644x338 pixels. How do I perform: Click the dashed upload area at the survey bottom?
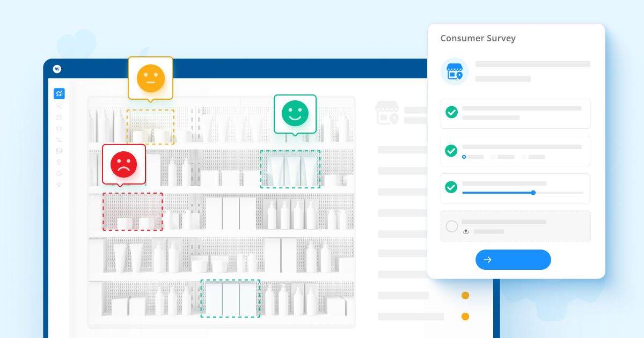[515, 226]
